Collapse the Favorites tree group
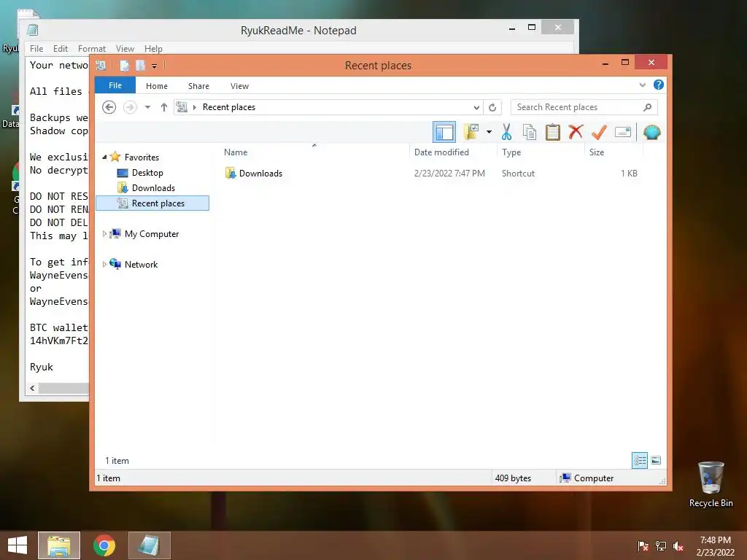Image resolution: width=747 pixels, height=560 pixels. 104,157
